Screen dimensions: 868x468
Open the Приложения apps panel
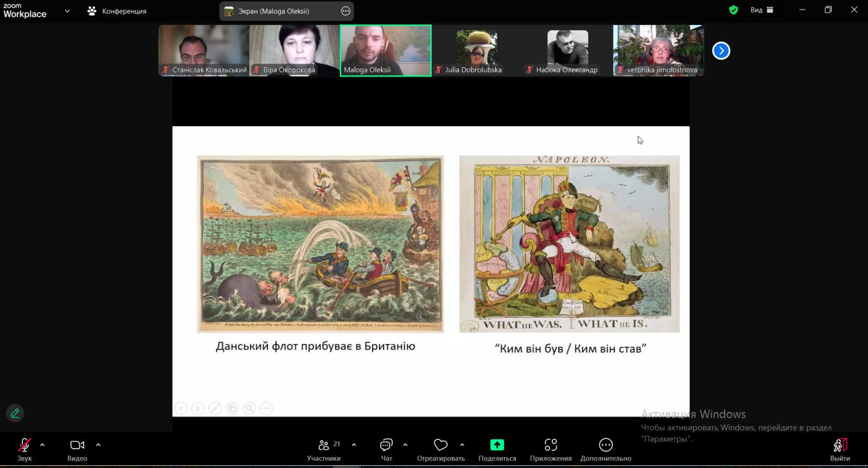[x=551, y=450]
